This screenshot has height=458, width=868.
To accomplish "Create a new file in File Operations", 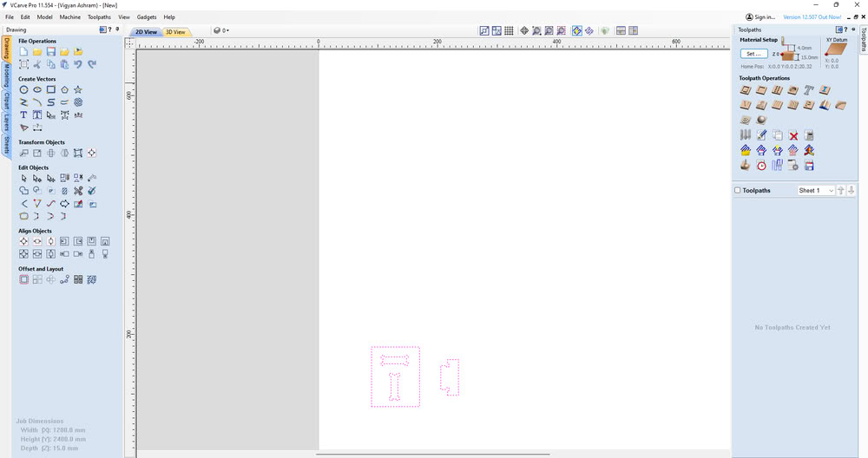I will point(23,51).
